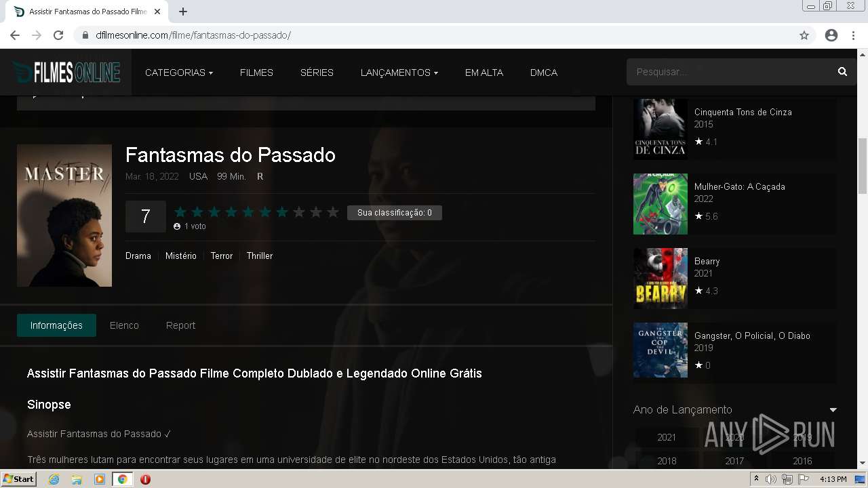
Task: Filter by release year 2018
Action: [x=667, y=461]
